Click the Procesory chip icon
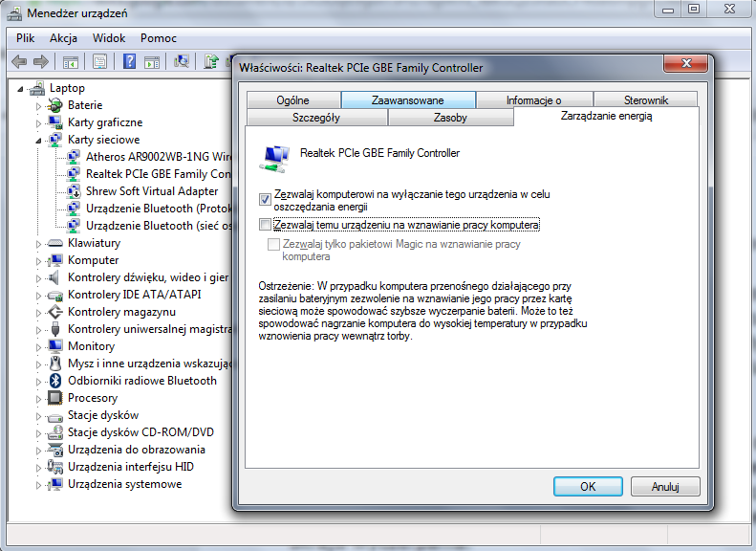The width and height of the screenshot is (756, 551). coord(55,398)
